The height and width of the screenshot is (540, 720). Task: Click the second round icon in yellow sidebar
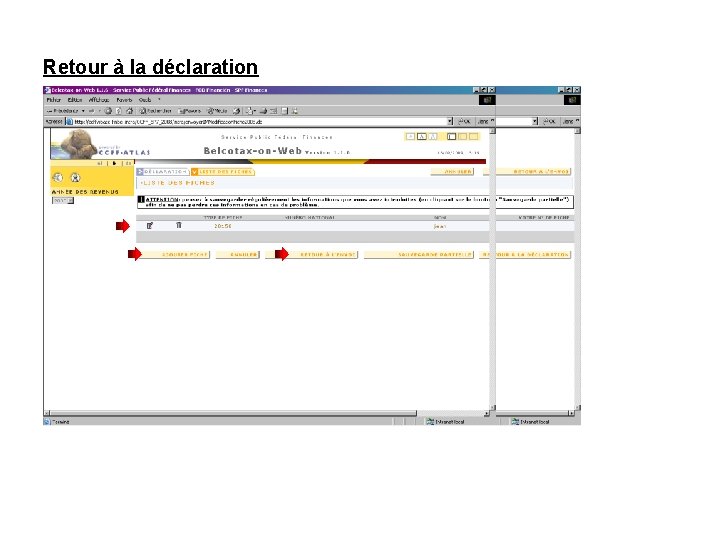coord(75,177)
